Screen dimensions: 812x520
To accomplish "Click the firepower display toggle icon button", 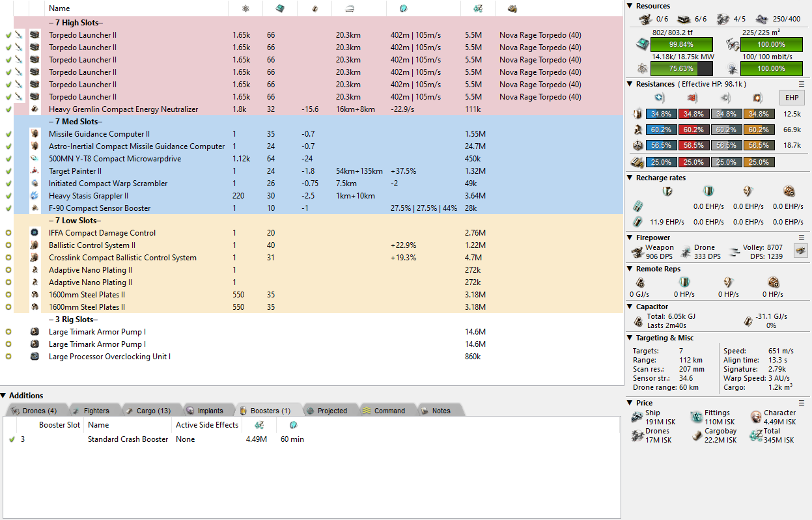I will click(799, 251).
